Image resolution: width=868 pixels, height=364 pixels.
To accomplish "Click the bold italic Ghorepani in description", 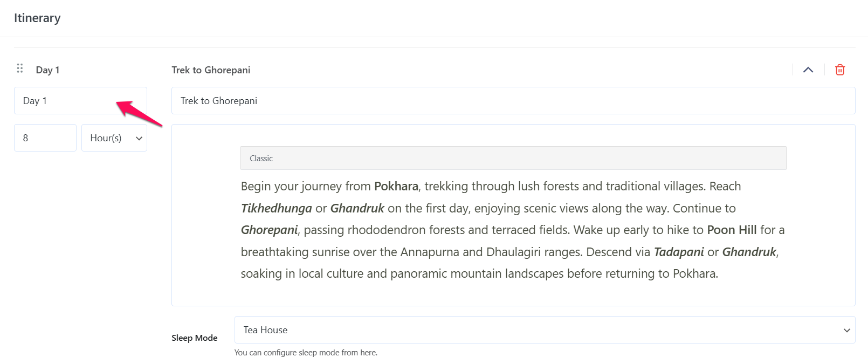I will click(269, 230).
